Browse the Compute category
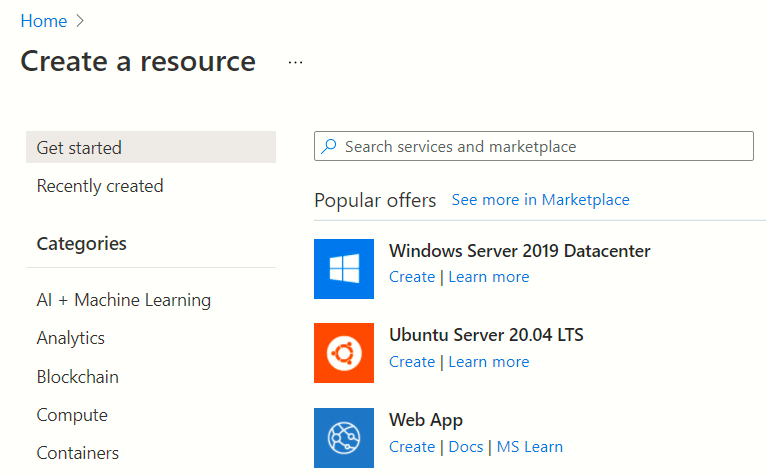The height and width of the screenshot is (475, 766). tap(72, 415)
